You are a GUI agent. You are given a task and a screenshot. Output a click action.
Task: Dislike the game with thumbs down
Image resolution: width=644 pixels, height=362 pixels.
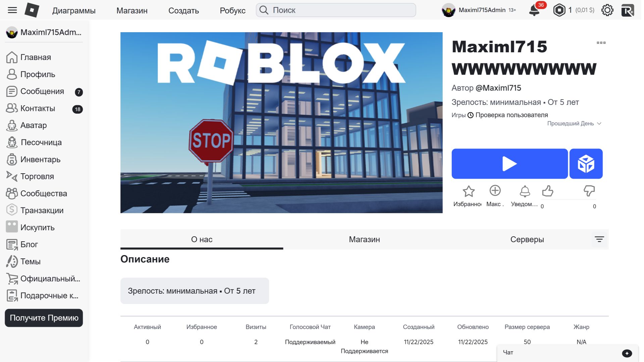pos(589,191)
